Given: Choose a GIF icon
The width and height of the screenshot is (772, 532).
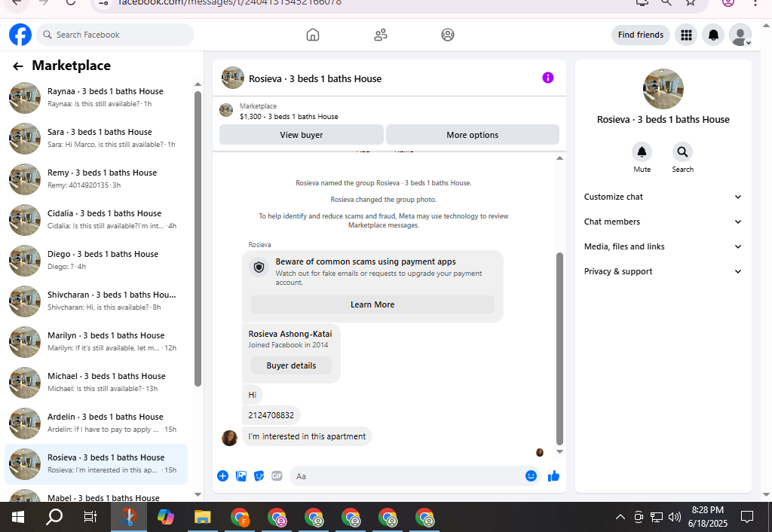Looking at the screenshot, I should (x=277, y=476).
